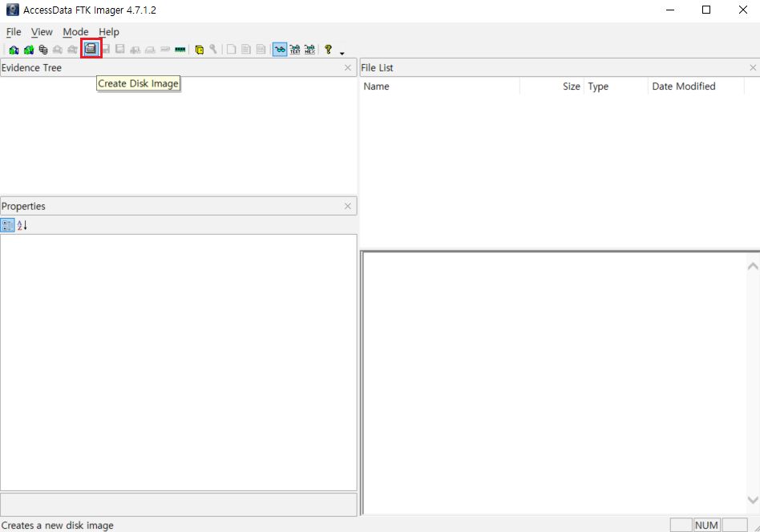Open the Image Mounting tool
This screenshot has width=760, height=532.
pyautogui.click(x=43, y=50)
